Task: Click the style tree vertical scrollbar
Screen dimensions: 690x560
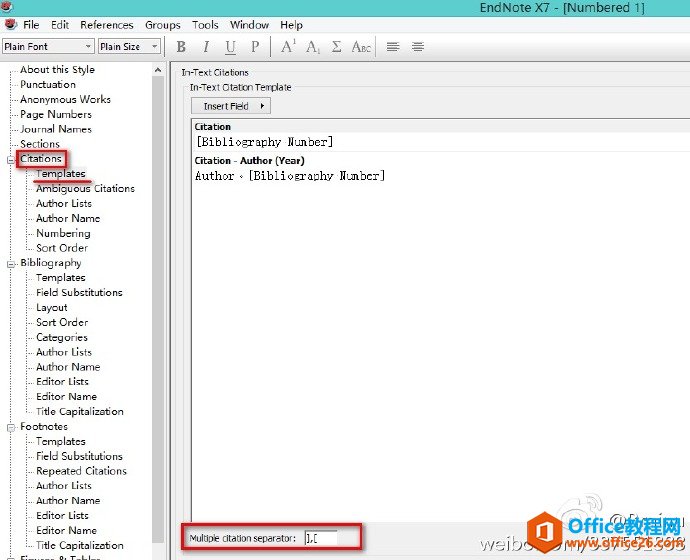Action: [x=158, y=310]
